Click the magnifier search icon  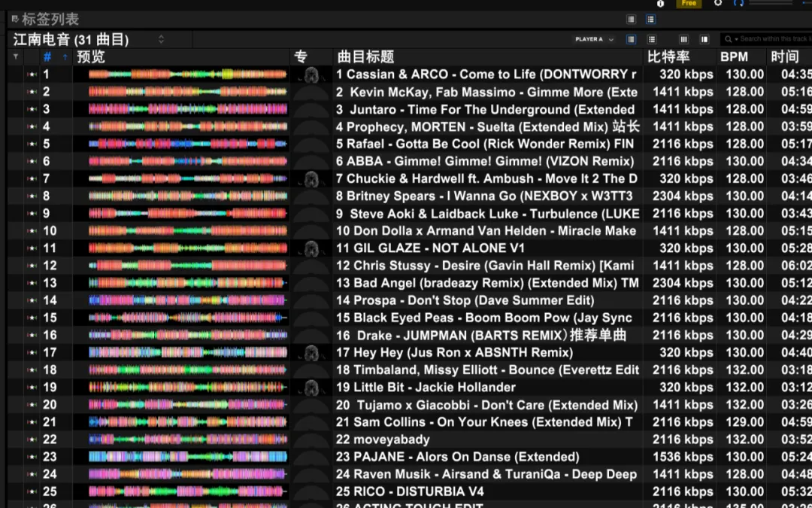(x=728, y=39)
